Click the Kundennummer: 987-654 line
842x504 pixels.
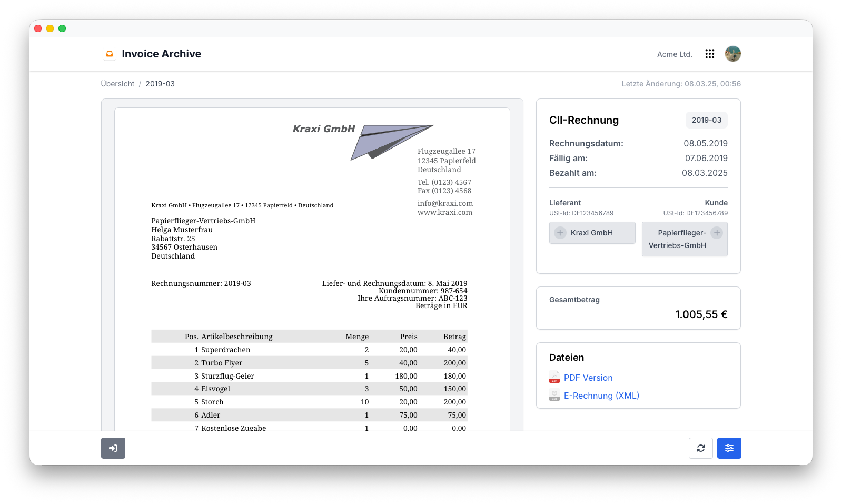(423, 291)
